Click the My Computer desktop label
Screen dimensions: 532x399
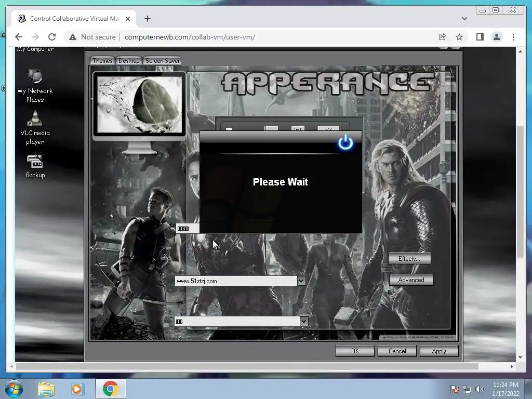[x=35, y=49]
